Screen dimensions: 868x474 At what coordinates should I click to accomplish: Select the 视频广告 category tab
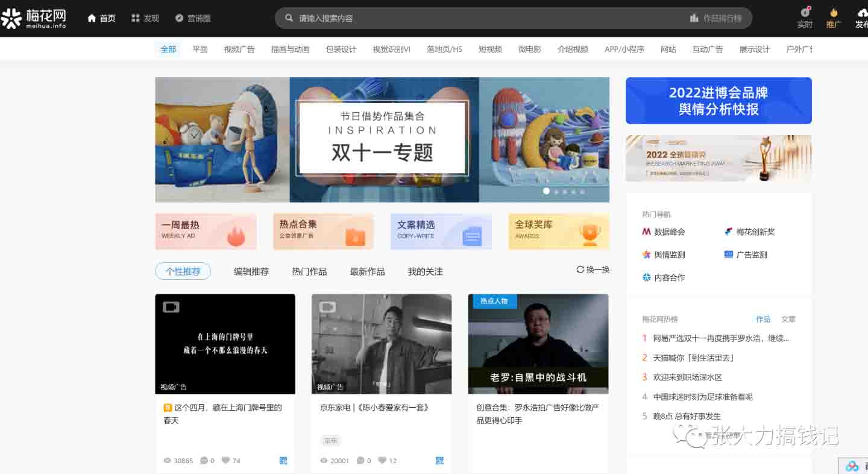239,49
